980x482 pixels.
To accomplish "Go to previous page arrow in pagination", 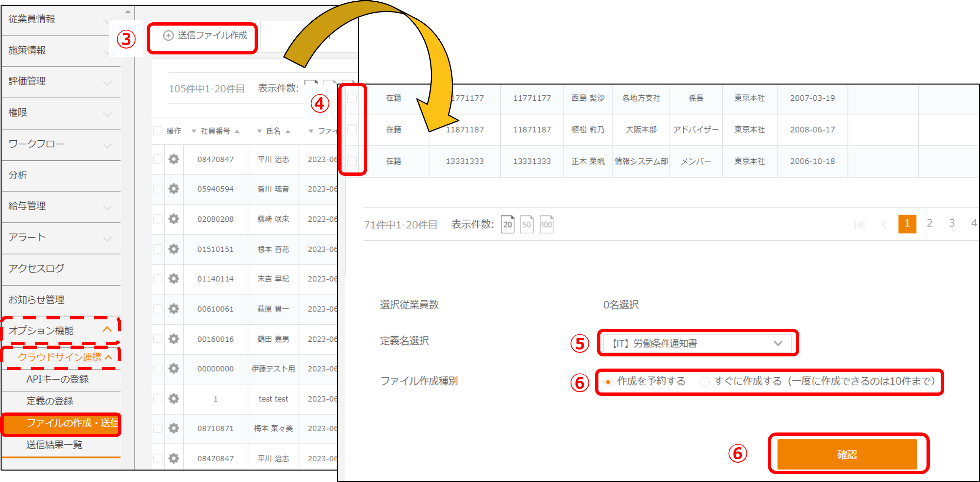I will 884,225.
